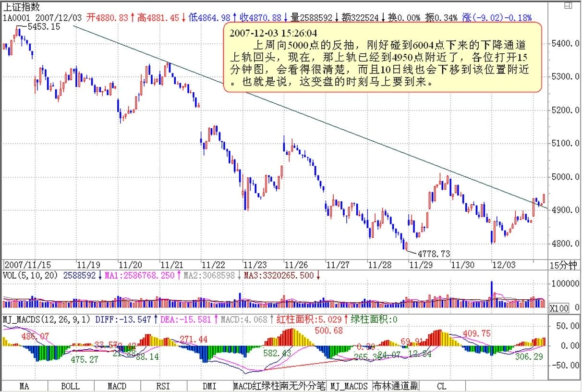Screen dimensions: 582x392
Task: Click the 上证指数 index title
Action: (22, 7)
